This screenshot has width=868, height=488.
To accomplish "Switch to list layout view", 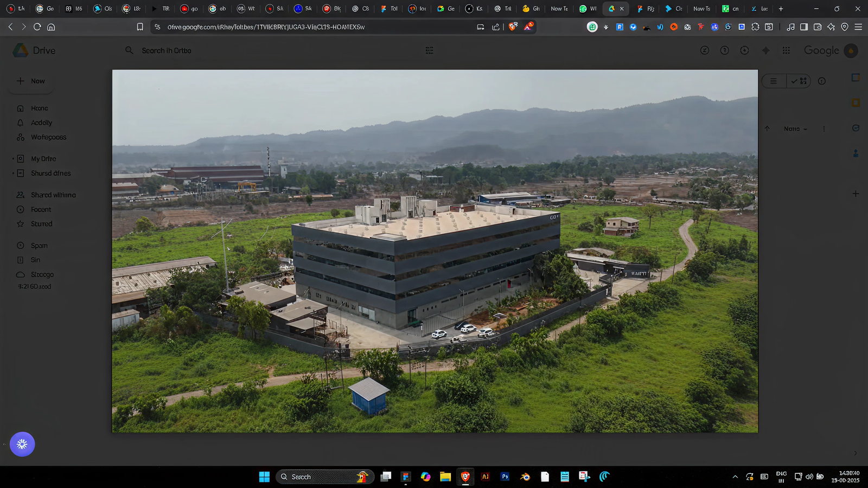I will pyautogui.click(x=774, y=81).
